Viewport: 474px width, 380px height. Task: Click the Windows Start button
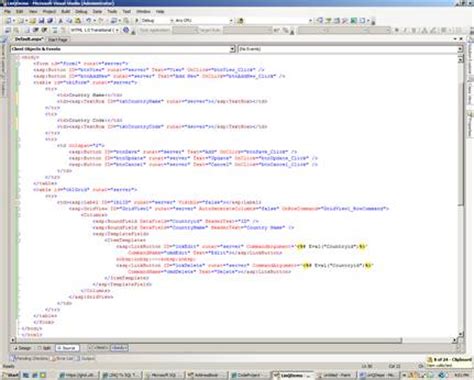[x=10, y=375]
